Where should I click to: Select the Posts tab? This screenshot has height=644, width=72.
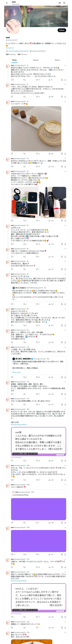tap(14, 60)
